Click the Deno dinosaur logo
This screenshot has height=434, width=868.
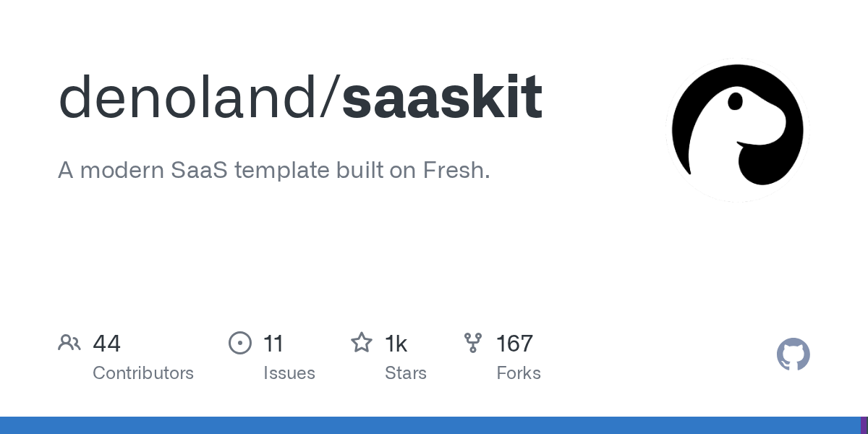(x=738, y=130)
